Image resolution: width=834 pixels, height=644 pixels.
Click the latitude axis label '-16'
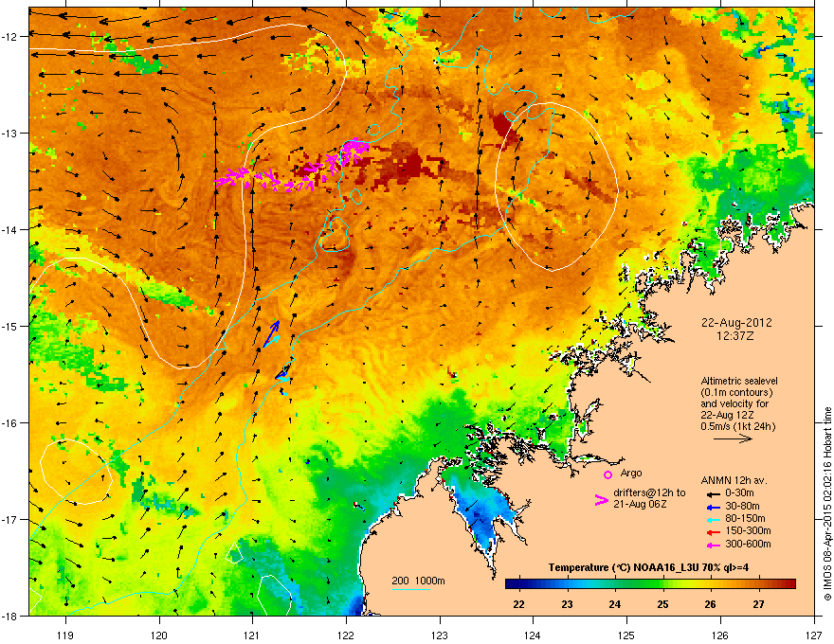click(x=9, y=423)
